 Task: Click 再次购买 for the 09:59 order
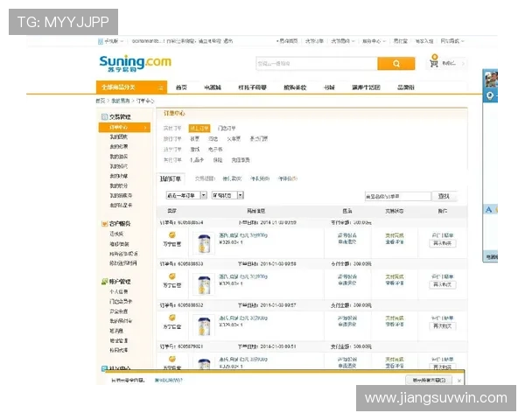tap(442, 243)
